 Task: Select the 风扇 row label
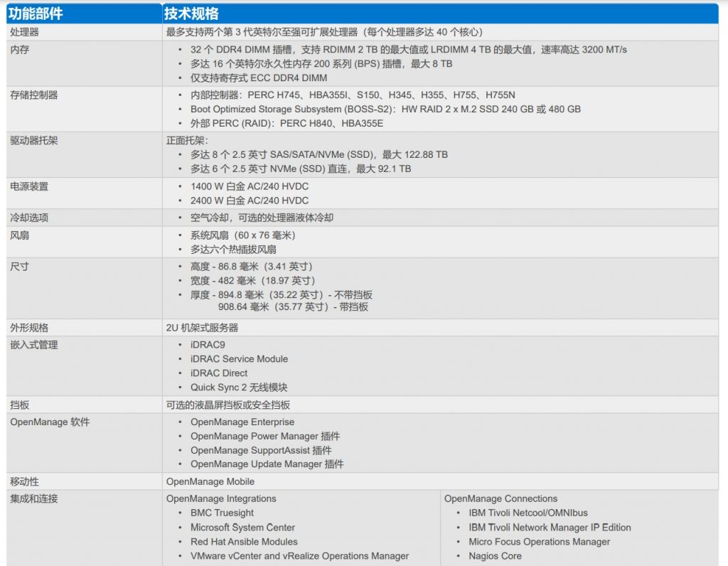[19, 235]
